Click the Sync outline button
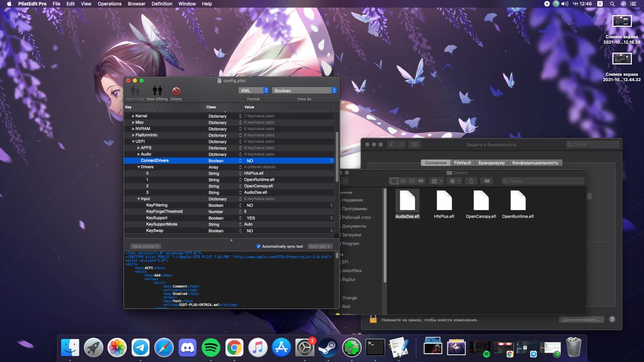 point(146,246)
